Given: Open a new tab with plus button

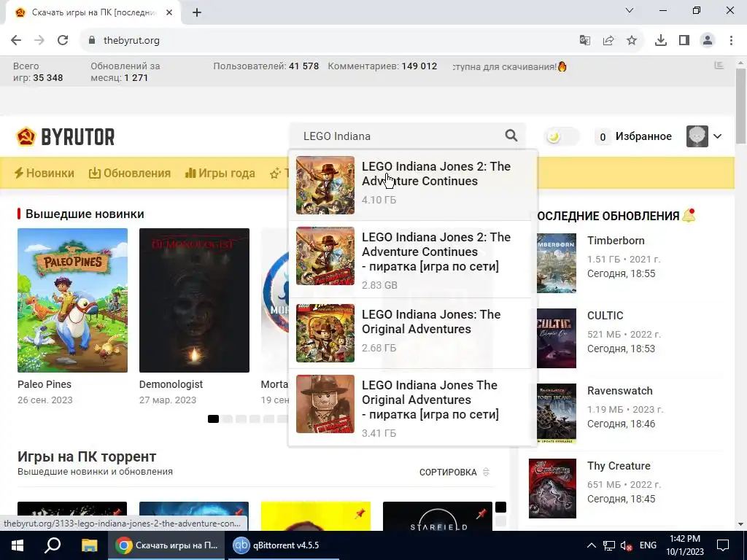Looking at the screenshot, I should [x=197, y=13].
